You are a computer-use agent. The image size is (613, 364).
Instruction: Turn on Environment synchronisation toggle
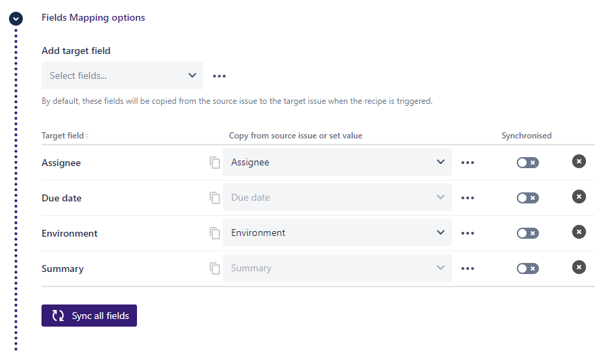527,233
